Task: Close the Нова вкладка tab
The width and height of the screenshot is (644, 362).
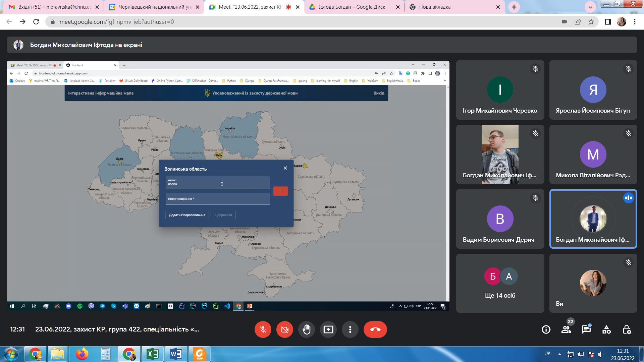Action: (x=498, y=7)
